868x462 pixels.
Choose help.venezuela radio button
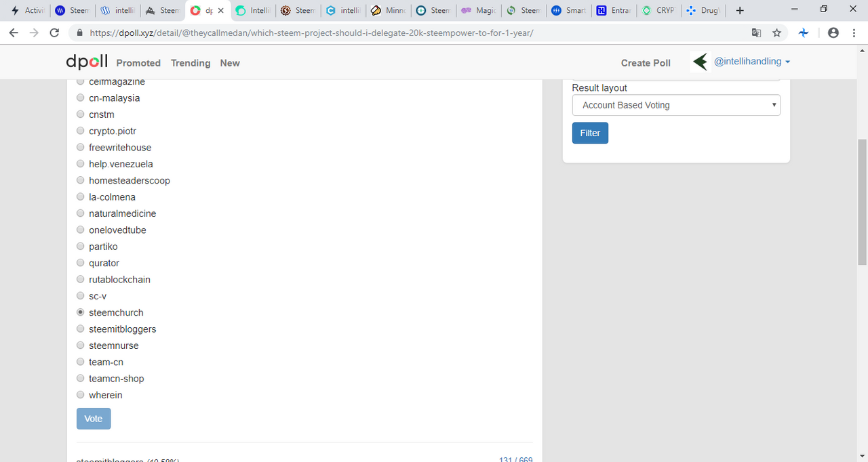click(81, 164)
